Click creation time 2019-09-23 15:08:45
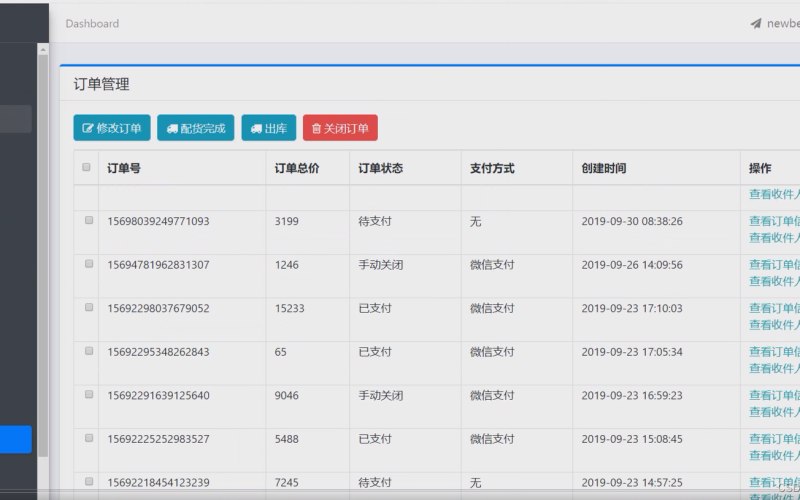The height and width of the screenshot is (500, 800). (632, 439)
